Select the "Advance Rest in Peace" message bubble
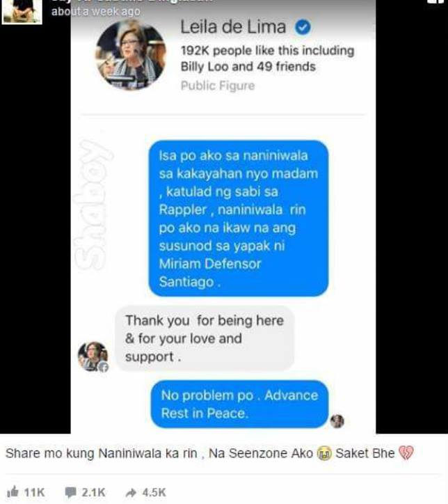The image size is (448, 504). pyautogui.click(x=239, y=404)
